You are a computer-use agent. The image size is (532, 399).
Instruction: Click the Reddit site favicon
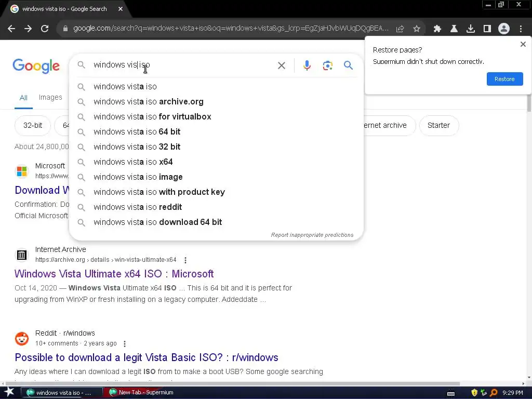pos(22,339)
